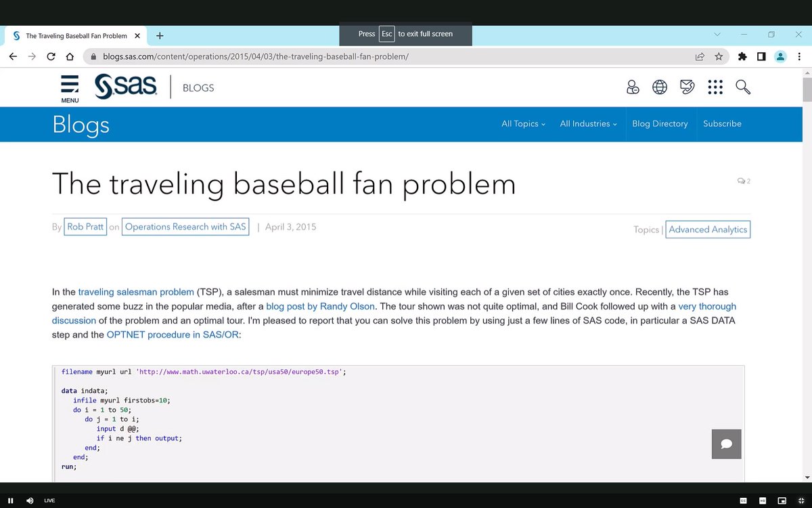This screenshot has width=812, height=508.
Task: Click the padlock site info icon
Action: (94, 57)
